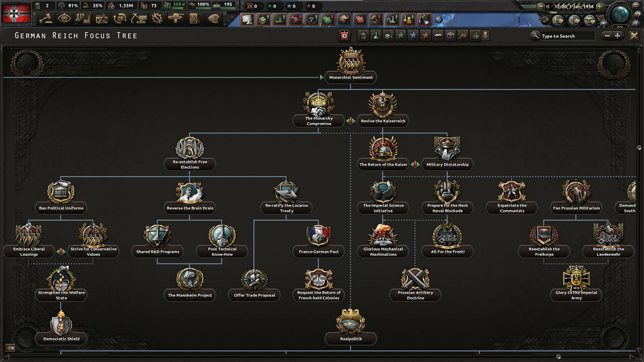Image resolution: width=644 pixels, height=362 pixels.
Task: Choose the Reverse the Brain Drain focus
Action: pos(190,197)
